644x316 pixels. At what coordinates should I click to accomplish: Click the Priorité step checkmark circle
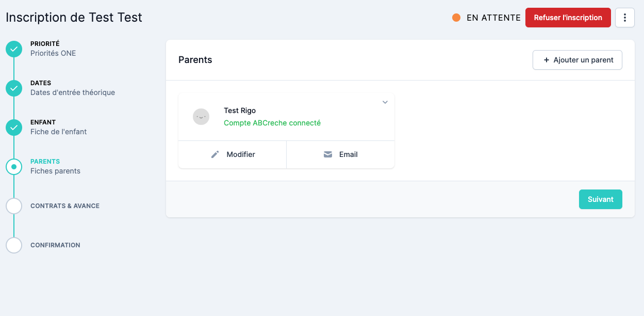14,49
